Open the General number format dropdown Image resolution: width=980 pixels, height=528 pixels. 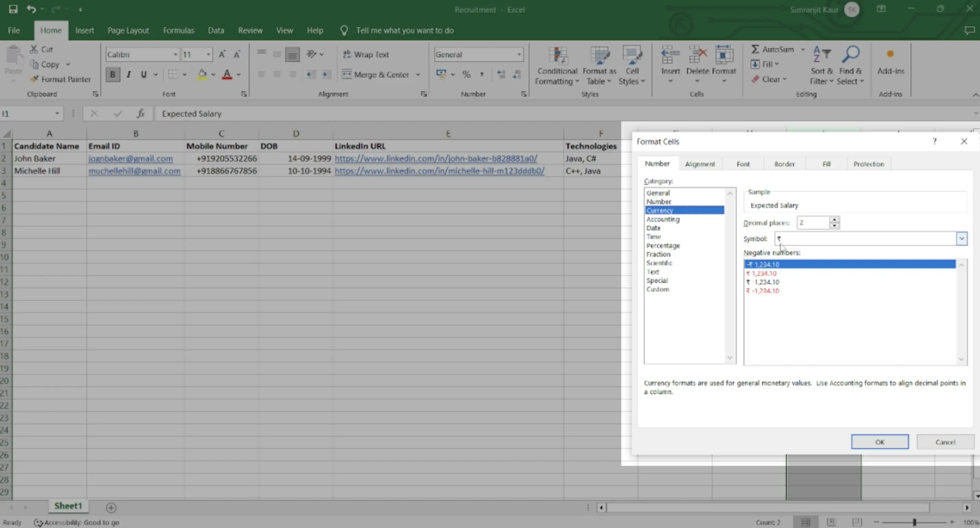519,55
